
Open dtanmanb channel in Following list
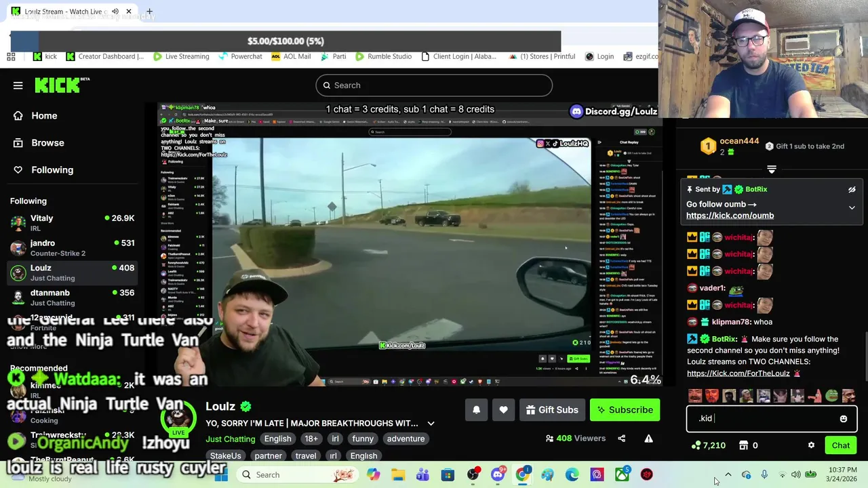pos(72,298)
